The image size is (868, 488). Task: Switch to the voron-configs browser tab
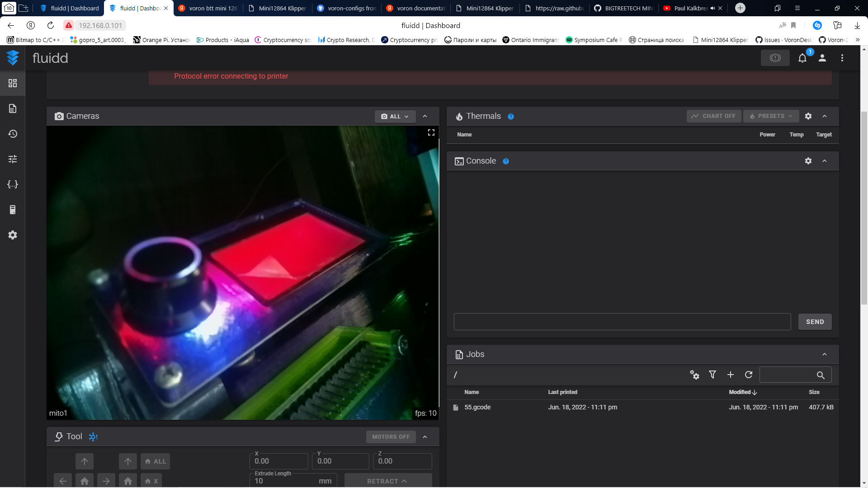pos(347,8)
